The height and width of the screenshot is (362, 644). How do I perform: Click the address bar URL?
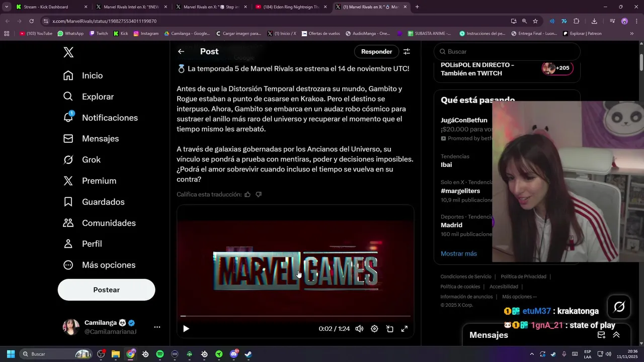[104, 21]
